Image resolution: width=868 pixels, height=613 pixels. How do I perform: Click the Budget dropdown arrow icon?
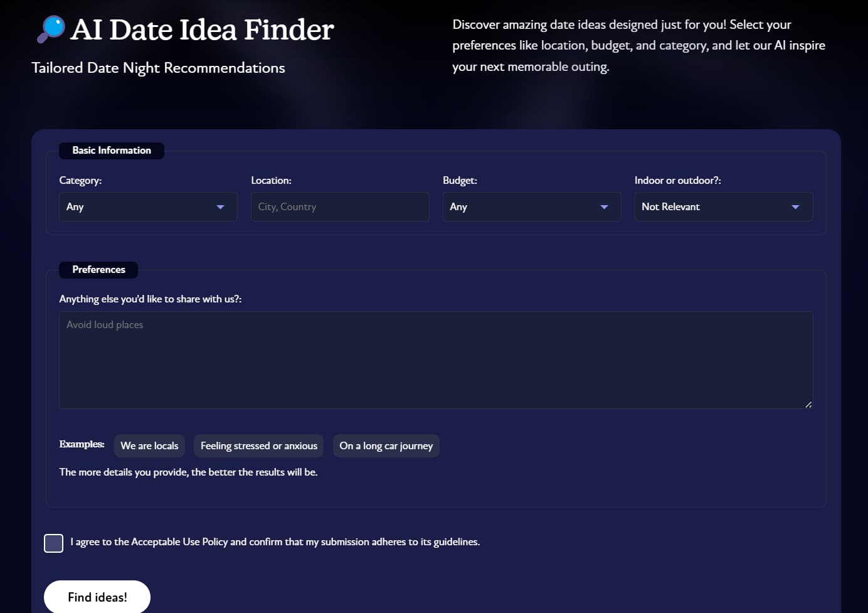[604, 207]
